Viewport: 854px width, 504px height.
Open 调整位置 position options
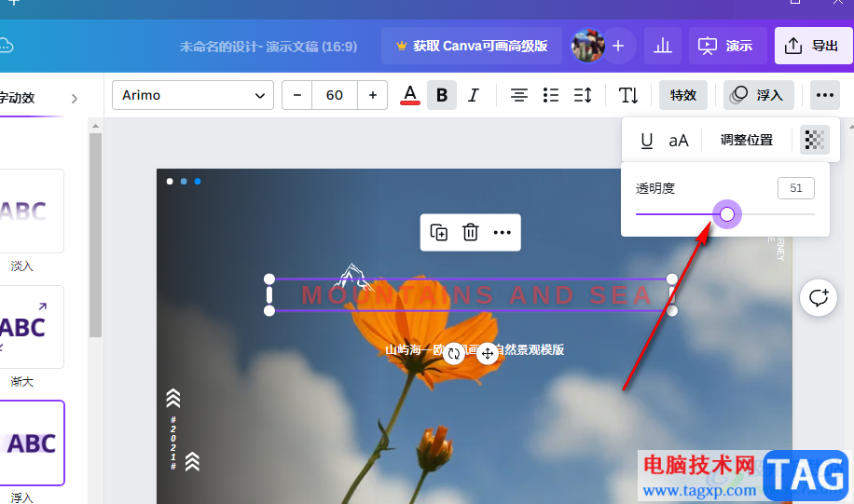click(x=746, y=141)
